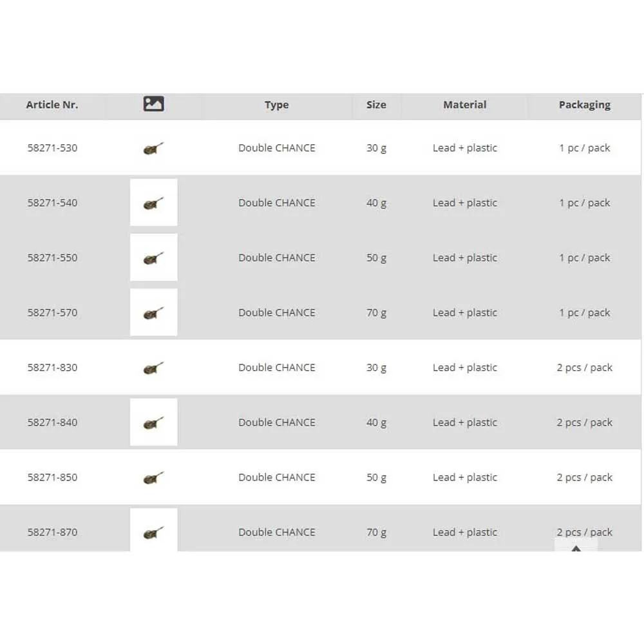The image size is (644, 644).
Task: Open product thumbnail for article 58271-540
Action: coord(153,203)
